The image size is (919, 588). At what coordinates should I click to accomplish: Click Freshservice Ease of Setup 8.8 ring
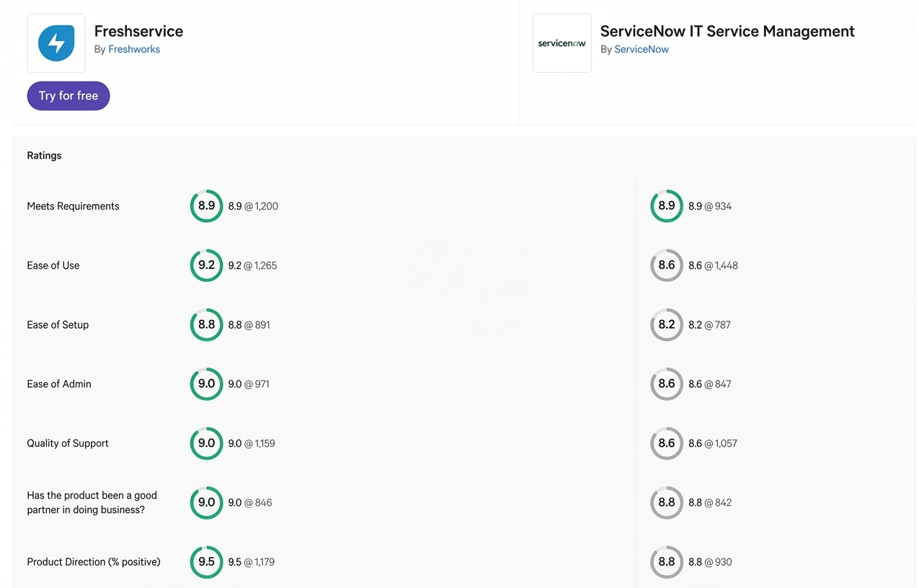click(206, 325)
